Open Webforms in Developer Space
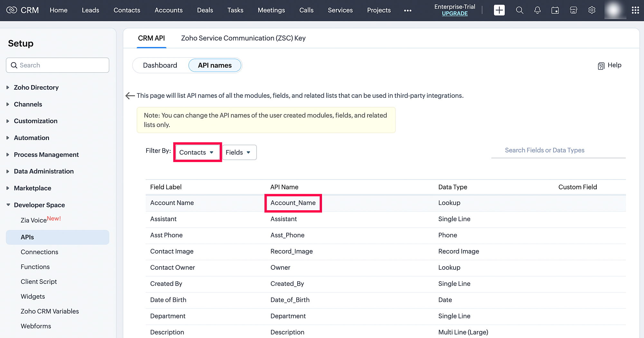This screenshot has width=644, height=338. click(36, 326)
